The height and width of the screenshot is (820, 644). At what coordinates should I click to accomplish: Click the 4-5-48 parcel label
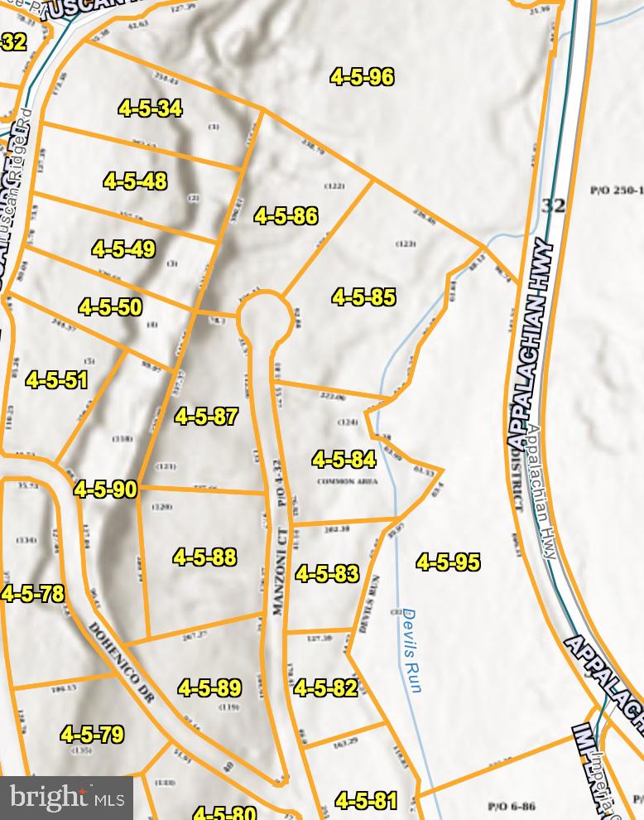[x=136, y=181]
